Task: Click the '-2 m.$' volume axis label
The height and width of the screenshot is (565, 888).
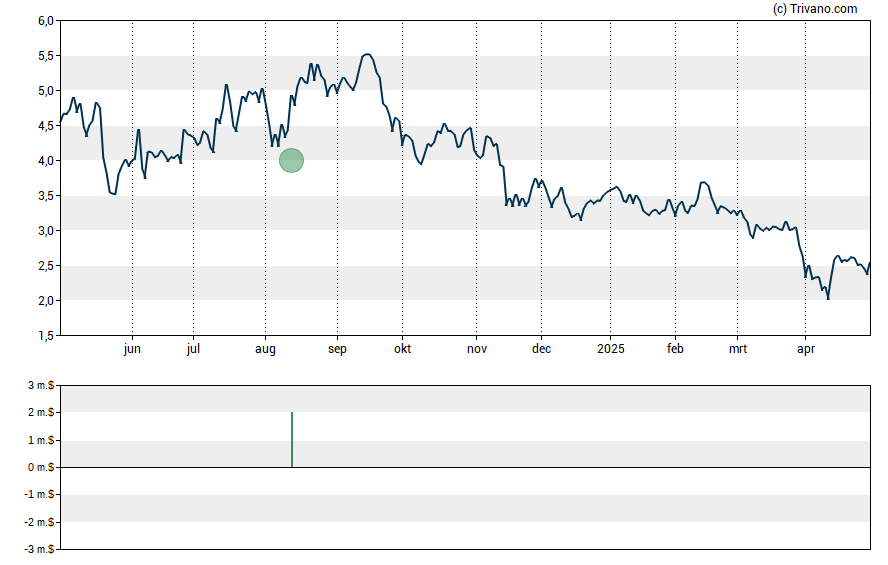Action: coord(39,522)
